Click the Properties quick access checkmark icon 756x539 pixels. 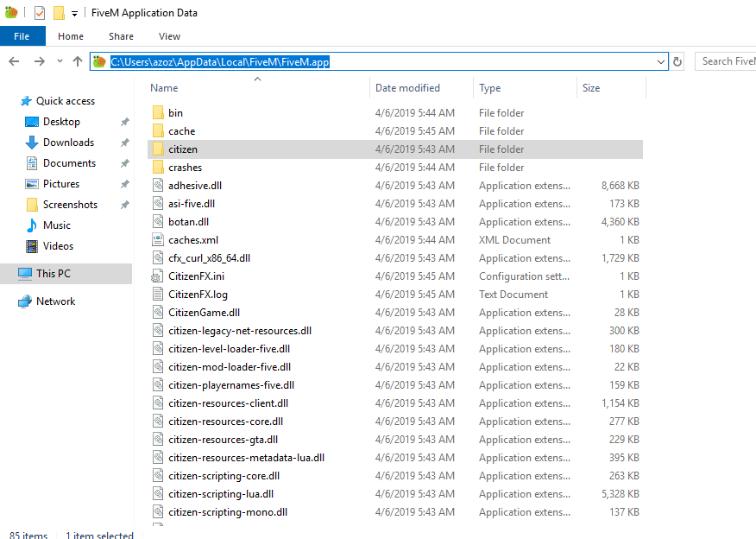point(40,13)
